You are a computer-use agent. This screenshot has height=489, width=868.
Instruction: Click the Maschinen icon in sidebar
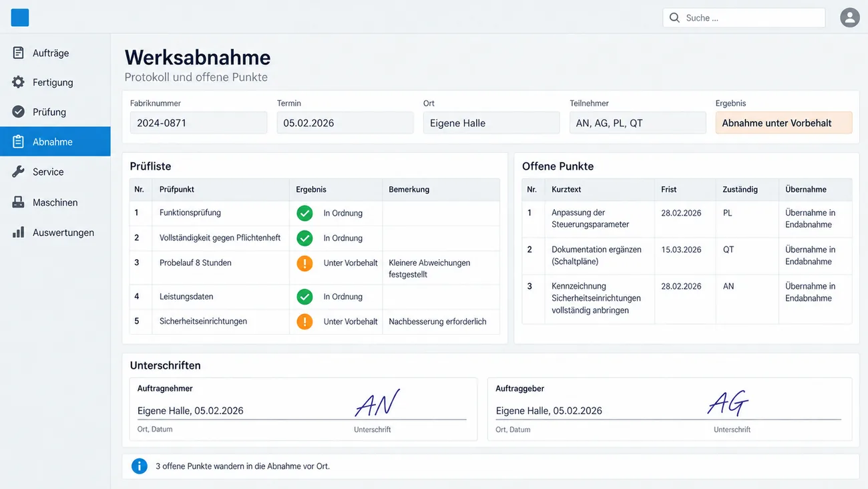coord(19,202)
